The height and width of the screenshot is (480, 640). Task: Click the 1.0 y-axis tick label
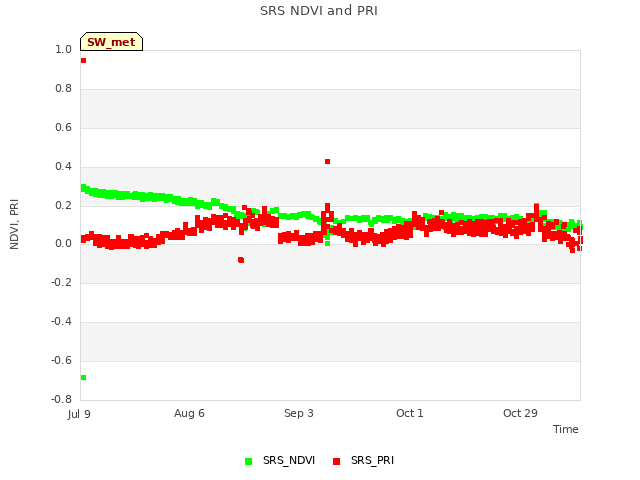(x=63, y=49)
